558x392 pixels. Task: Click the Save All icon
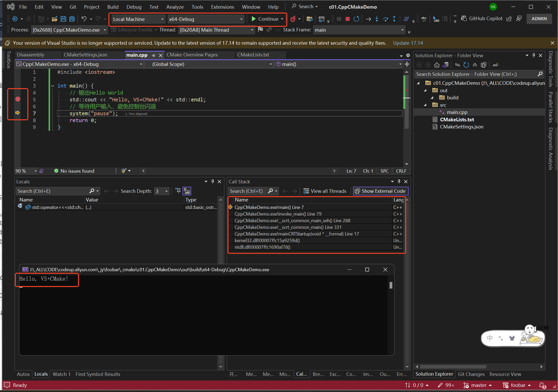pyautogui.click(x=72, y=19)
